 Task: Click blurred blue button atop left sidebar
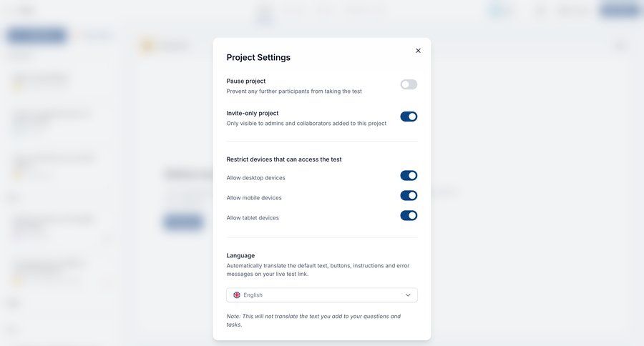(36, 35)
